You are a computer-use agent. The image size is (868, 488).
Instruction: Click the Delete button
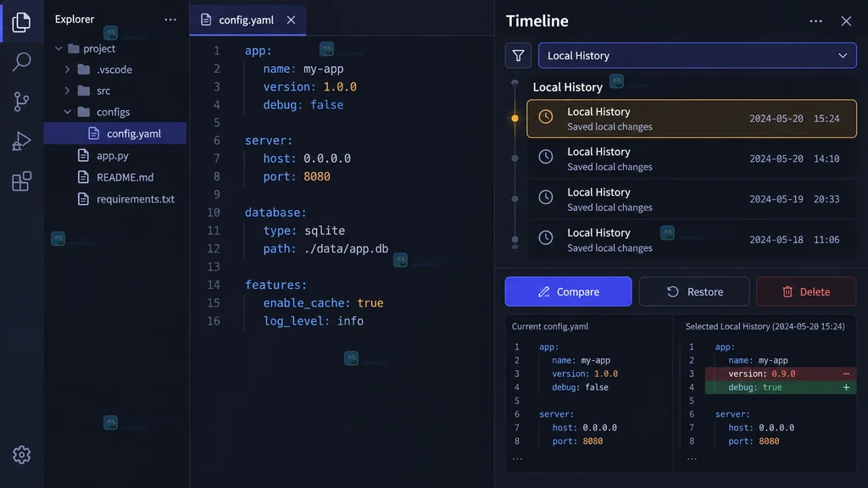click(806, 291)
